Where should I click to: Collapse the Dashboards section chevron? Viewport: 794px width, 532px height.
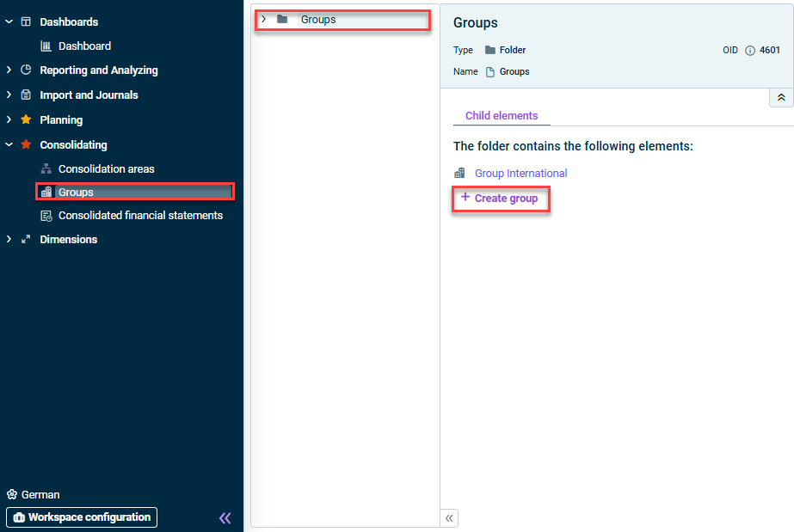[9, 21]
